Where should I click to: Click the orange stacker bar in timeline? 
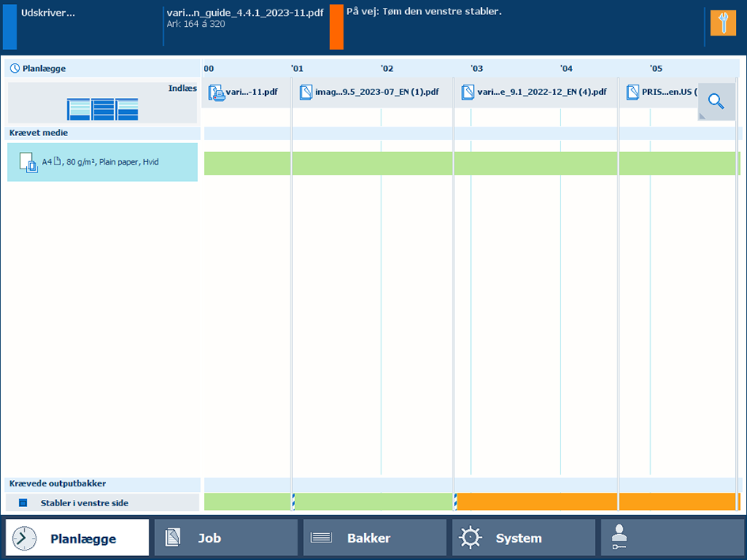[597, 501]
